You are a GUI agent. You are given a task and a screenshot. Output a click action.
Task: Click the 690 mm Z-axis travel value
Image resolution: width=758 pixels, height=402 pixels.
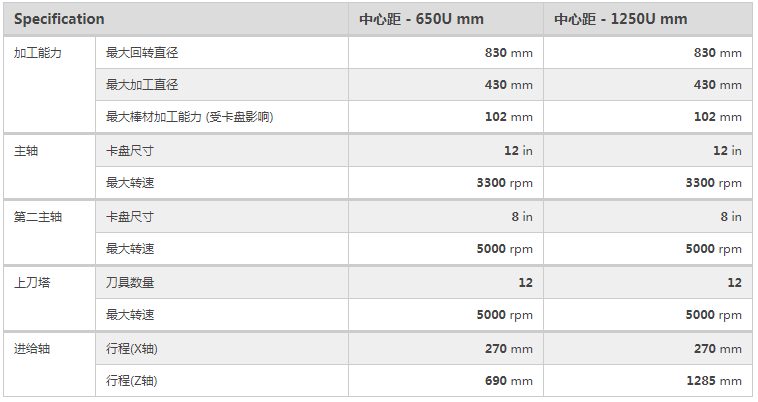pyautogui.click(x=509, y=381)
